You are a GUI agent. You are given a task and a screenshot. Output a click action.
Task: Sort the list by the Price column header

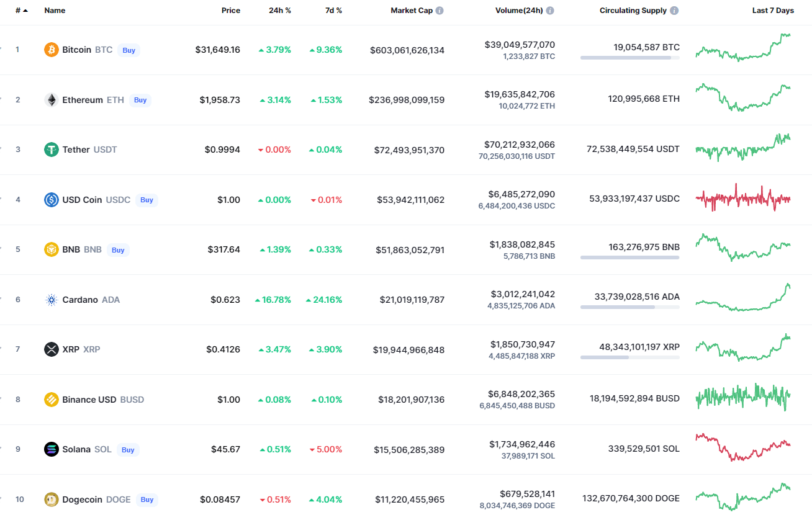click(230, 11)
